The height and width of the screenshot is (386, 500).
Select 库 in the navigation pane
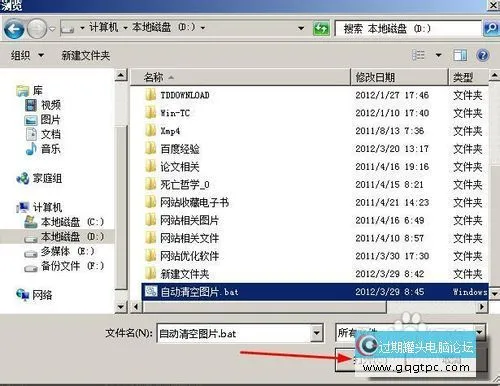tap(29, 90)
